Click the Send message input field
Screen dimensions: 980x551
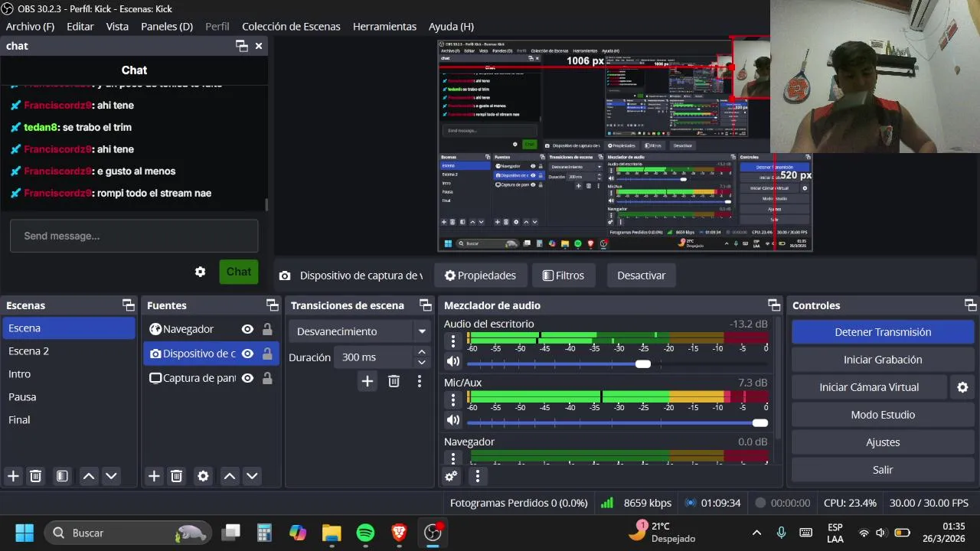134,236
